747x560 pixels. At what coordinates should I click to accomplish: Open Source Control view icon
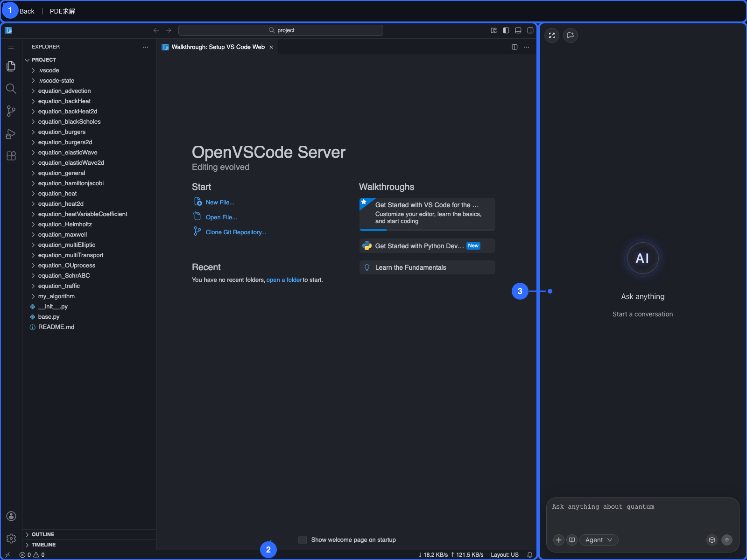click(11, 111)
